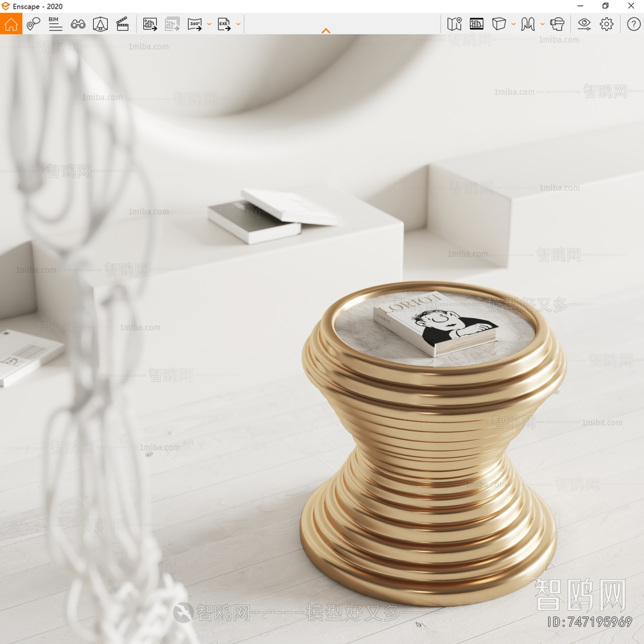Open the BIM information panel
This screenshot has width=644, height=644.
[x=55, y=24]
